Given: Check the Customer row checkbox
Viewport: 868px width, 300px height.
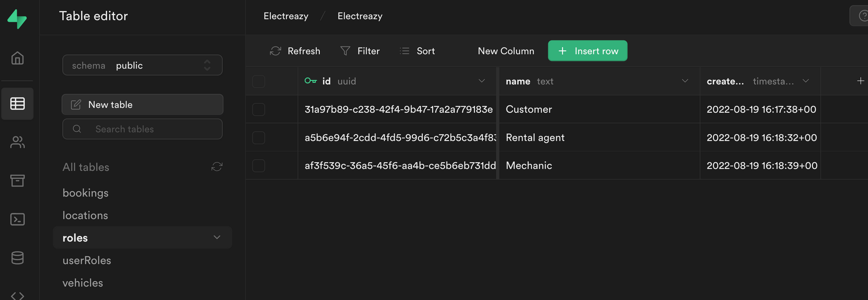Looking at the screenshot, I should [259, 109].
